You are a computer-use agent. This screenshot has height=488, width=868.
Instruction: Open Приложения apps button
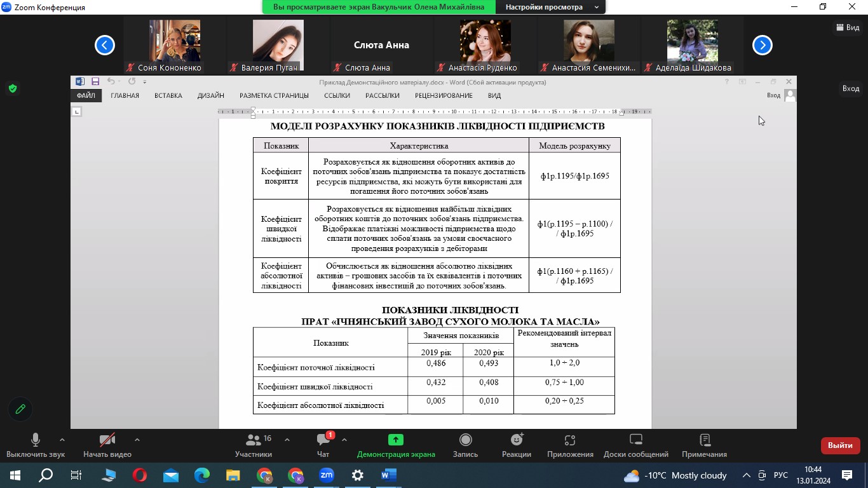[570, 445]
